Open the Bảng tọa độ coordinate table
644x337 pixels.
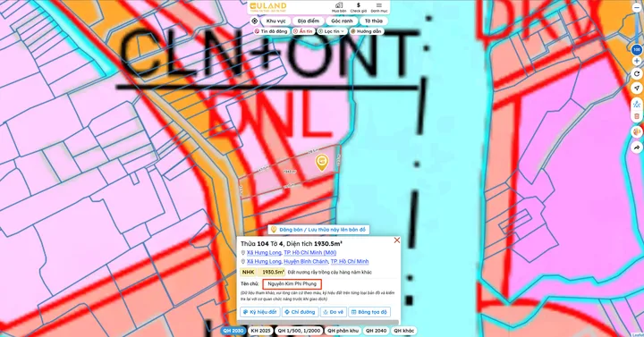point(369,312)
